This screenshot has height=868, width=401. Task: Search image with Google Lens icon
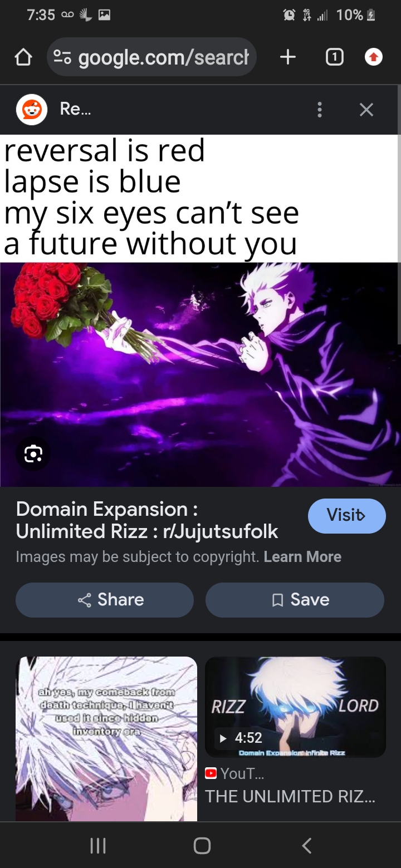click(33, 454)
